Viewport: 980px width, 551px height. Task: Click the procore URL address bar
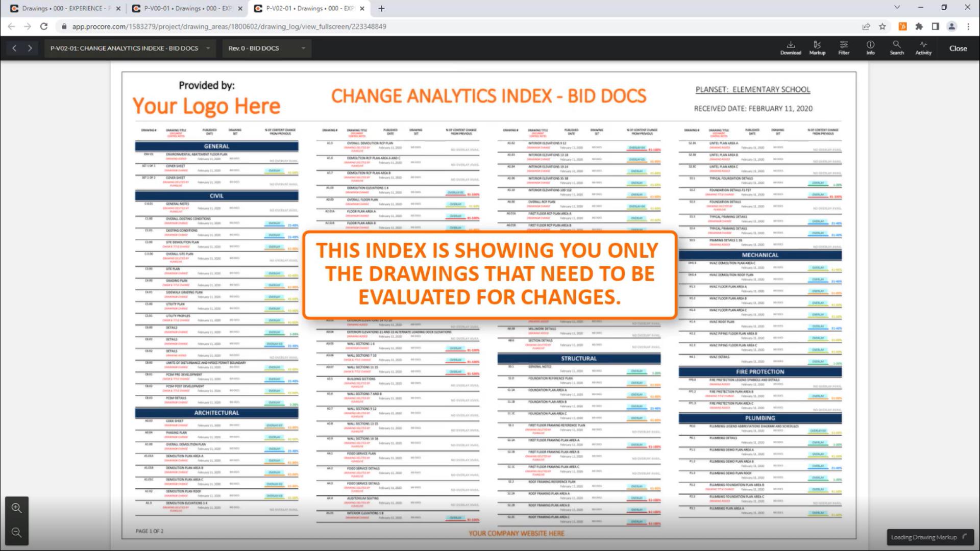coord(229,27)
